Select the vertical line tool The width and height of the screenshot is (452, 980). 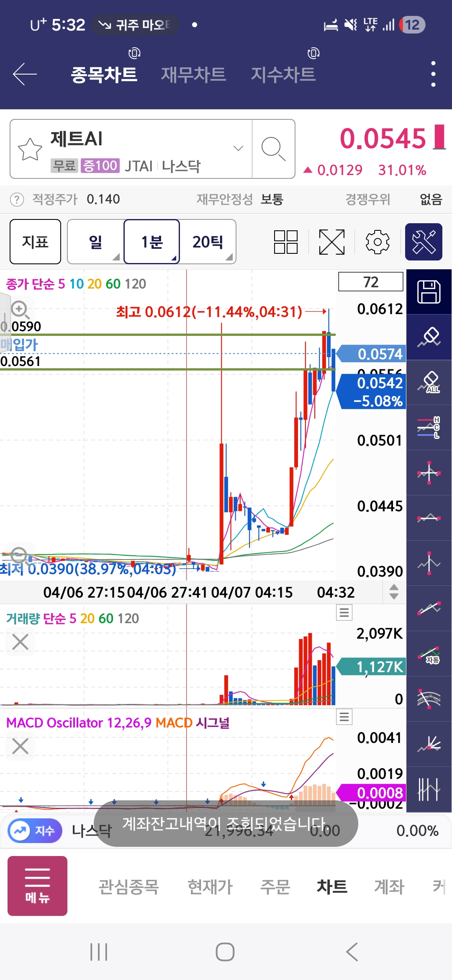429,563
